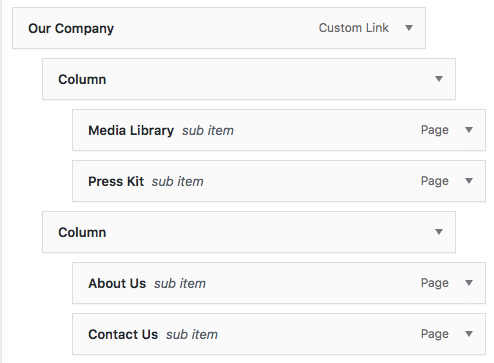Screen dimensions: 494x363
Task: Click the Press Kit item title
Action: 116,182
